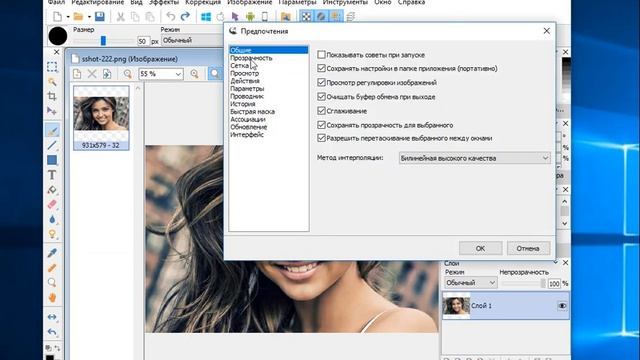This screenshot has width=640, height=360.
Task: Select the paint bucket fill tool
Action: 52,190
